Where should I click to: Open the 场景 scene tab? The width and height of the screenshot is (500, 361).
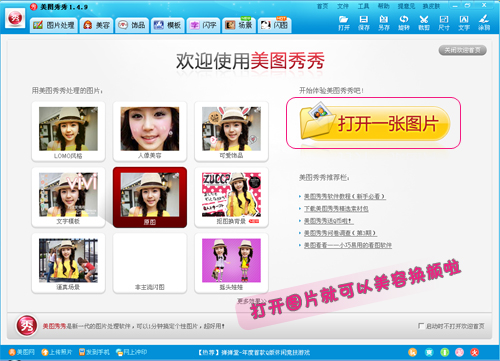[x=239, y=25]
